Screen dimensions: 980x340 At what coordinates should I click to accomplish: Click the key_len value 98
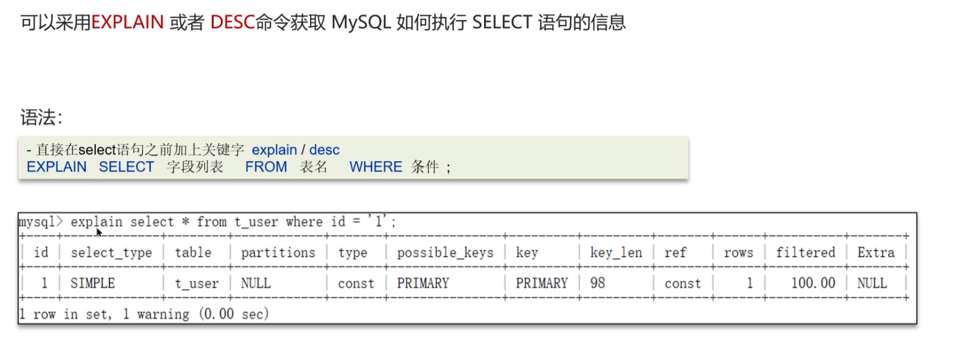click(598, 284)
